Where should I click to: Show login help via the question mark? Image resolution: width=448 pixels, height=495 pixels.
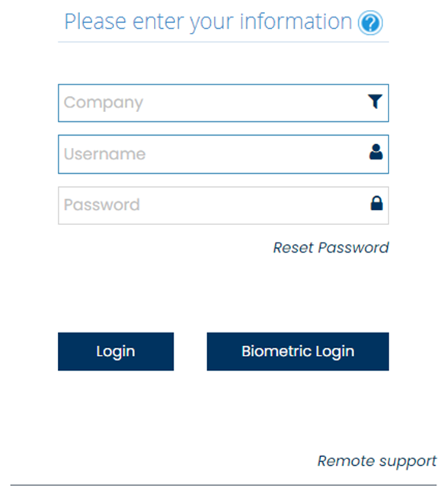(x=370, y=23)
